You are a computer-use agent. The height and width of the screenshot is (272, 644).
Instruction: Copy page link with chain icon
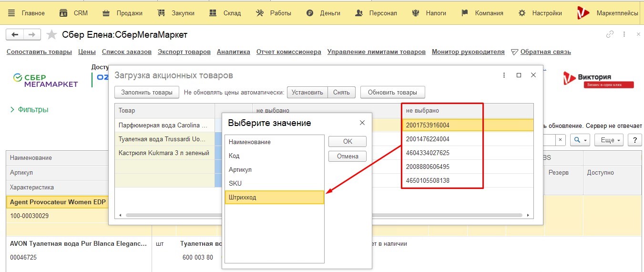(610, 34)
